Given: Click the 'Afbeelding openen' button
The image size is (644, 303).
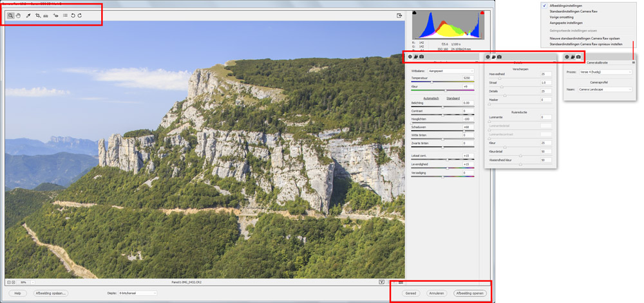Looking at the screenshot, I should (469, 293).
